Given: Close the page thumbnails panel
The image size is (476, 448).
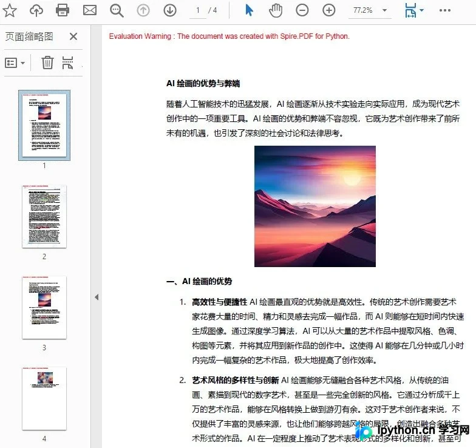Looking at the screenshot, I should (x=73, y=36).
